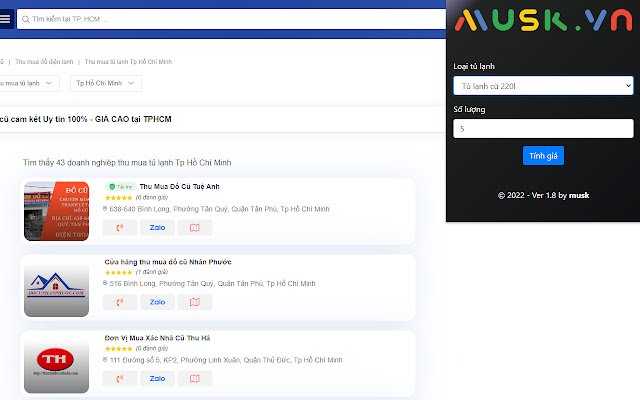
Task: Click the star rating of Tuệ Anh listing
Action: (119, 198)
